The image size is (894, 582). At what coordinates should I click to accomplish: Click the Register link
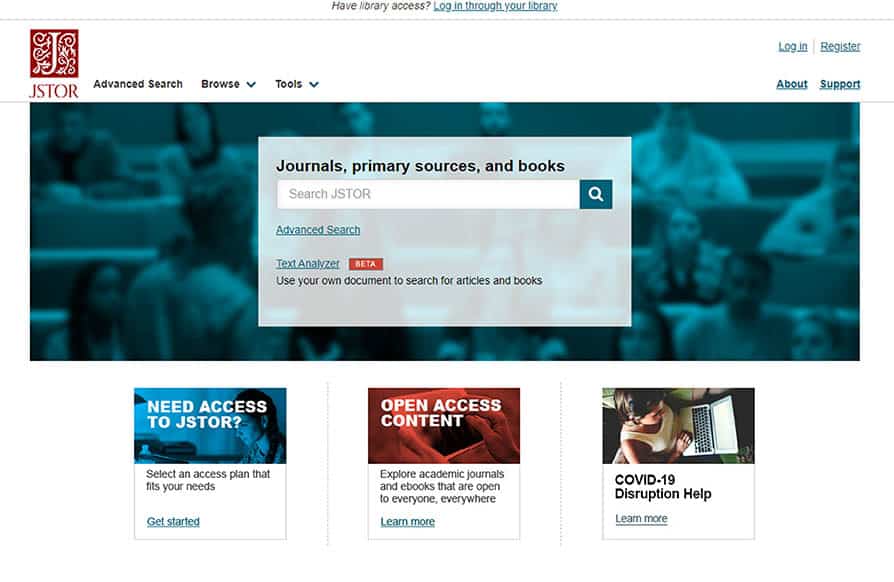pos(840,46)
